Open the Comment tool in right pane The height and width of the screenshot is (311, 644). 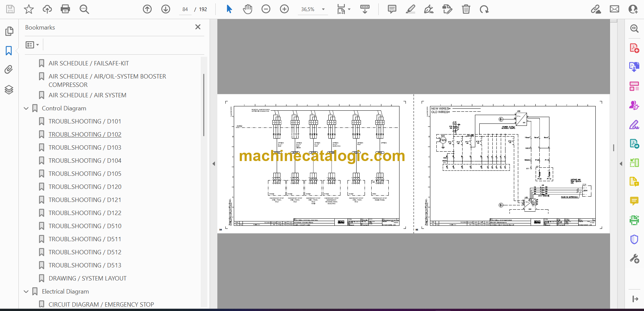coord(634,201)
